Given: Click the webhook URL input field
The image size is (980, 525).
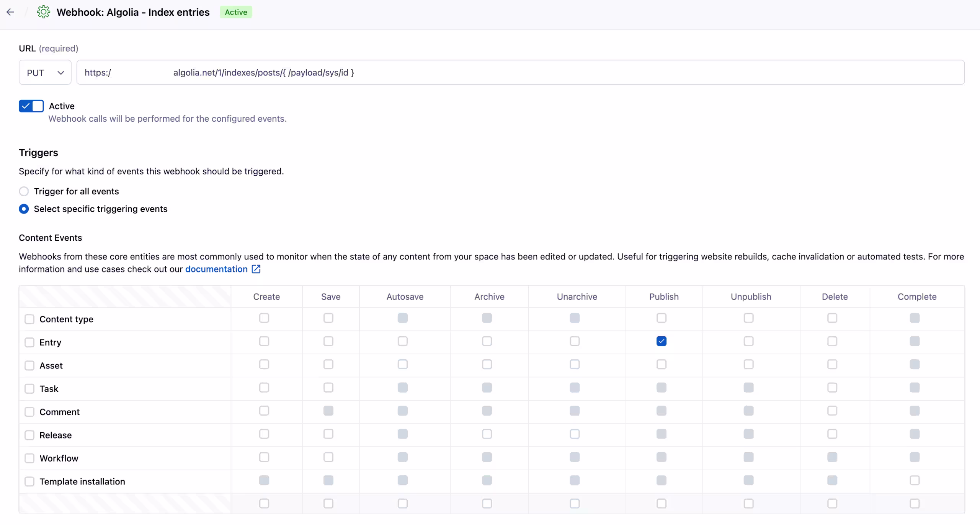Looking at the screenshot, I should click(520, 72).
